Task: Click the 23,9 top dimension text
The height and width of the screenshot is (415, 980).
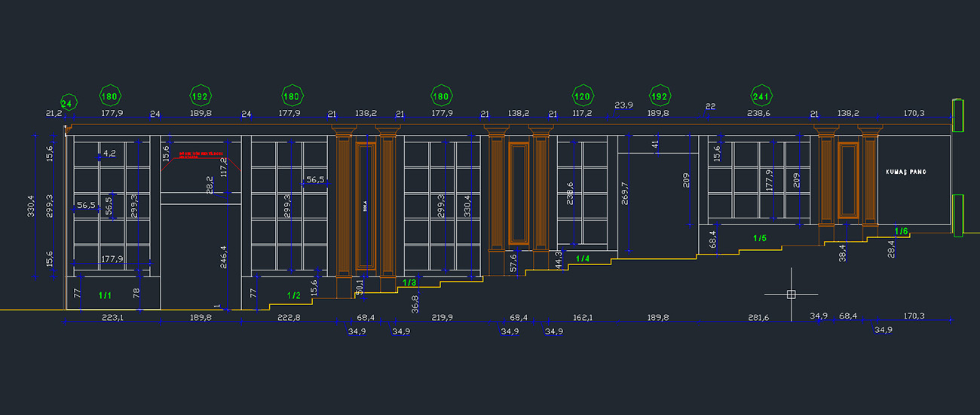Action: [623, 105]
